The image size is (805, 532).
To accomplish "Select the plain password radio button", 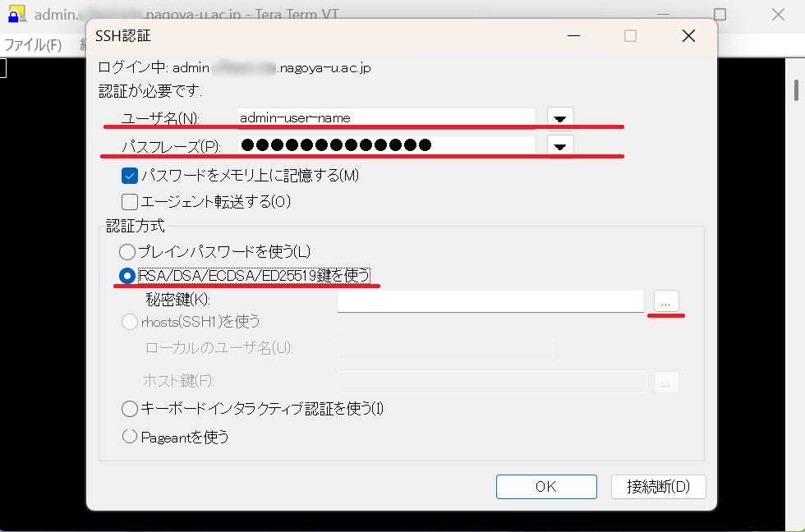I will 127,252.
